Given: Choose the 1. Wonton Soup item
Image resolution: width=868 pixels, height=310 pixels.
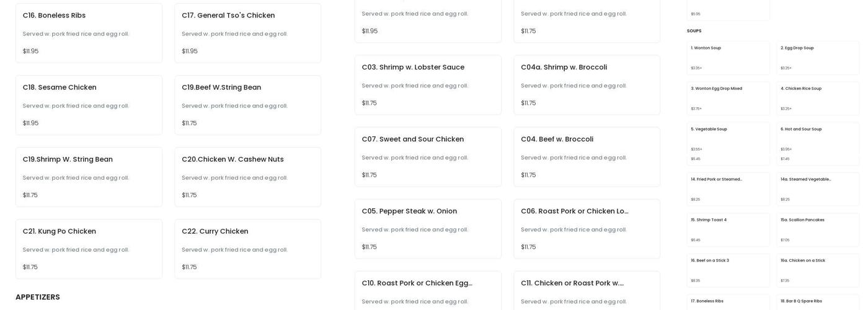Looking at the screenshot, I should pyautogui.click(x=728, y=58).
